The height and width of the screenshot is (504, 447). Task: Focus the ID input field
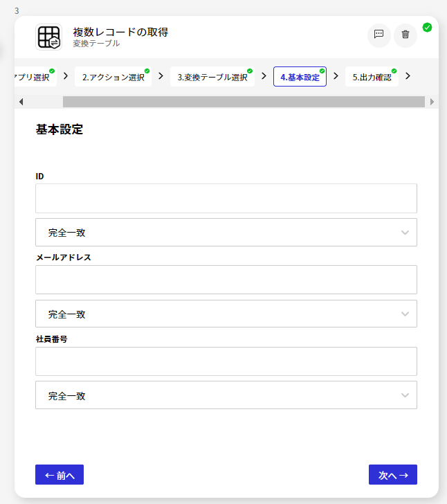point(226,198)
